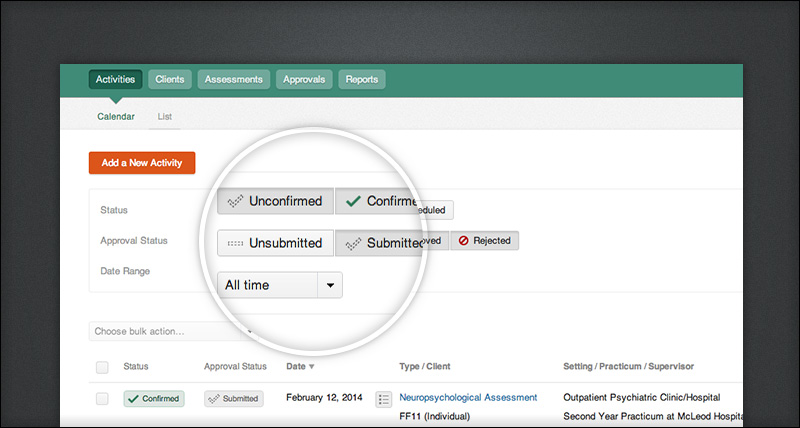
Task: Click the FF11 (Individual) client text
Action: 434,416
